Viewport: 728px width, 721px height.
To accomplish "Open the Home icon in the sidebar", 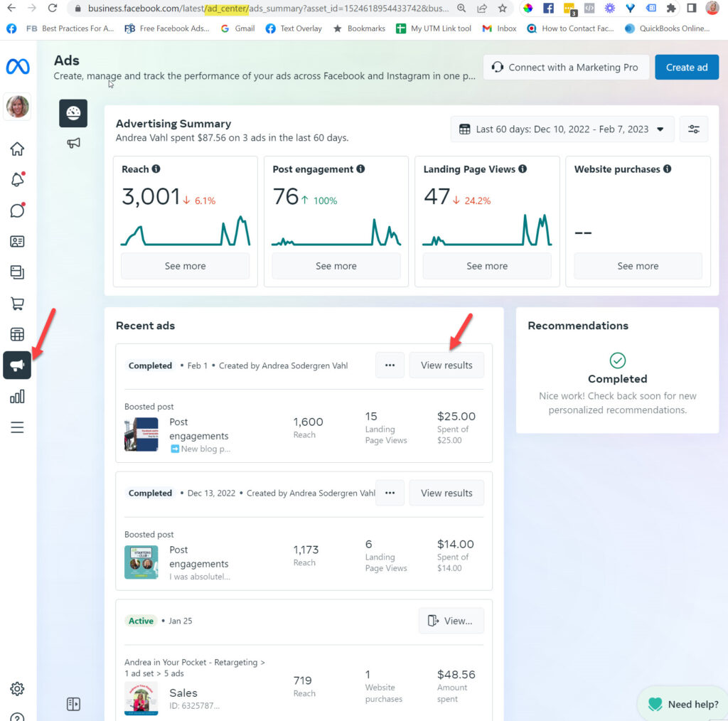I will (17, 149).
